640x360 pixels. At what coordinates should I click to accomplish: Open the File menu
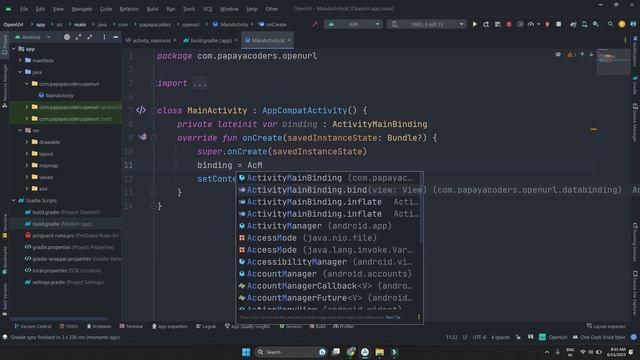point(24,9)
